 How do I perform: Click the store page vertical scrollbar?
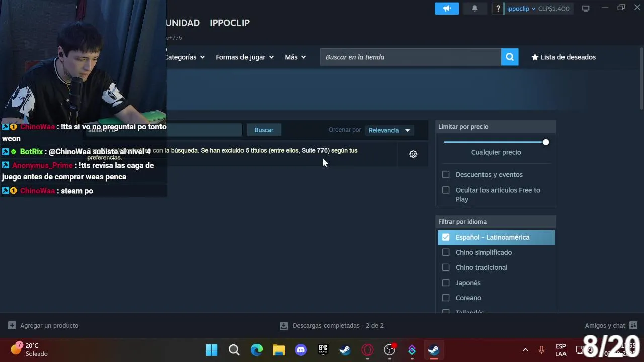pyautogui.click(x=641, y=78)
